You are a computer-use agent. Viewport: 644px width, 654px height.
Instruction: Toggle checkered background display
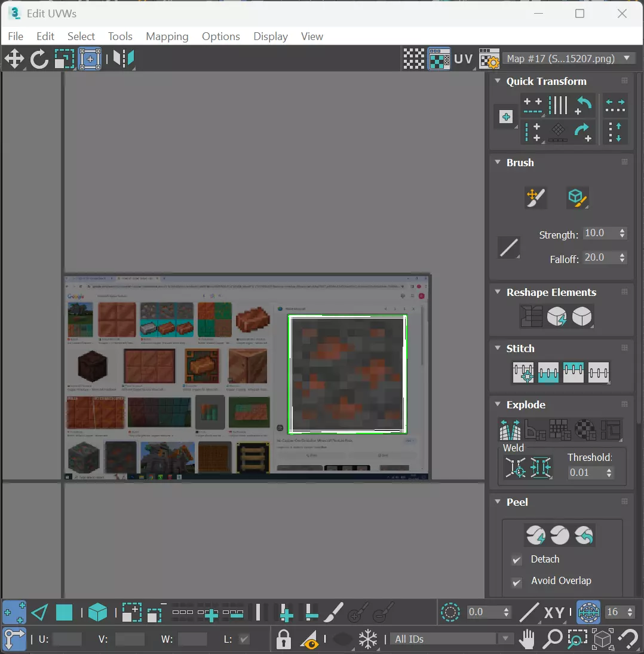click(x=414, y=59)
